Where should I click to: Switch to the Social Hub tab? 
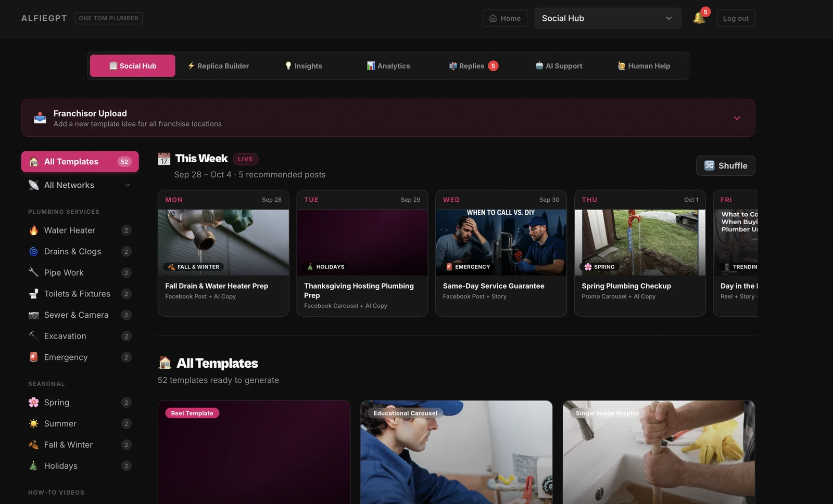[133, 66]
